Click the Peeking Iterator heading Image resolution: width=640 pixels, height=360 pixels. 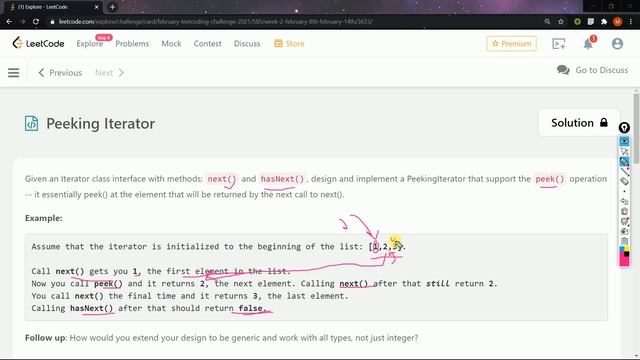[x=100, y=123]
